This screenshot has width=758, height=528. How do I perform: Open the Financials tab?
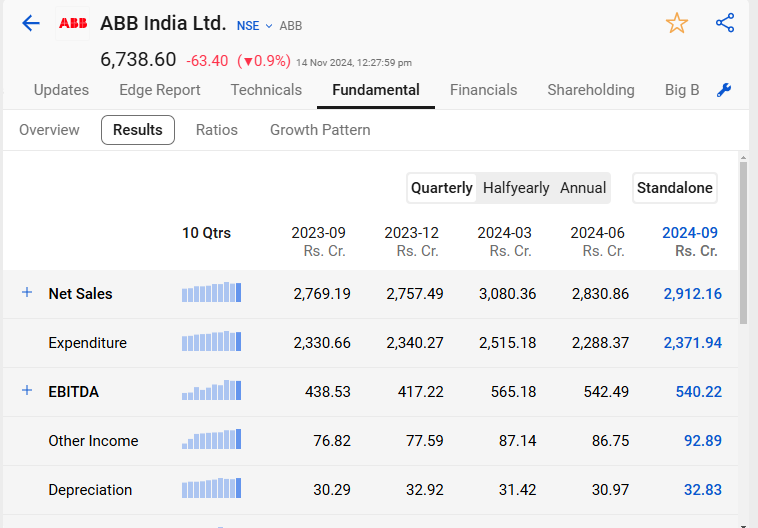point(483,90)
